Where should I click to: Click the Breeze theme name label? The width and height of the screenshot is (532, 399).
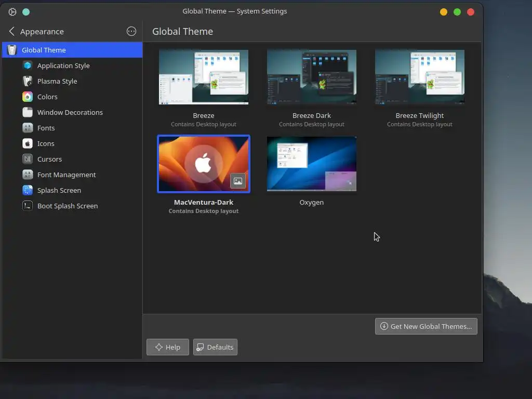pyautogui.click(x=204, y=116)
